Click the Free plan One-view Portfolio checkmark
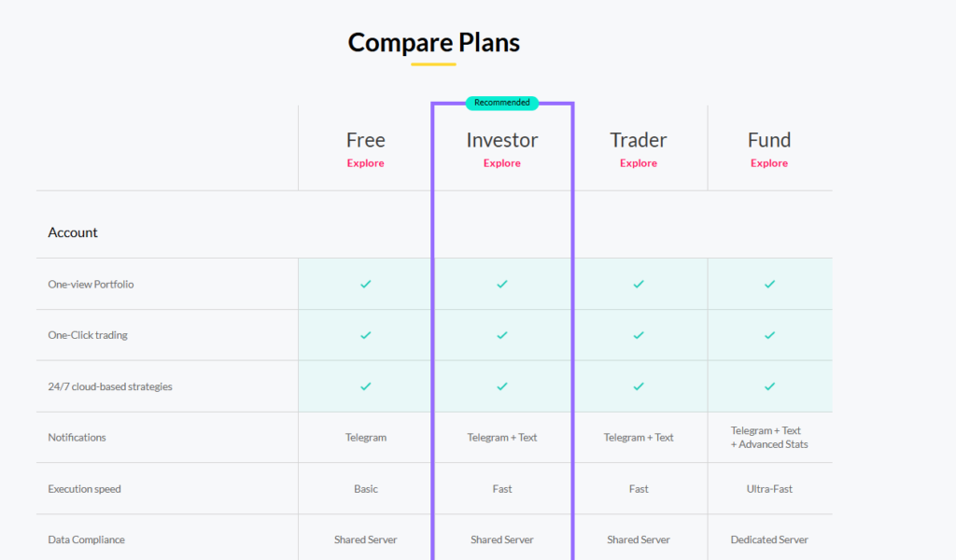This screenshot has width=956, height=560. pyautogui.click(x=365, y=284)
